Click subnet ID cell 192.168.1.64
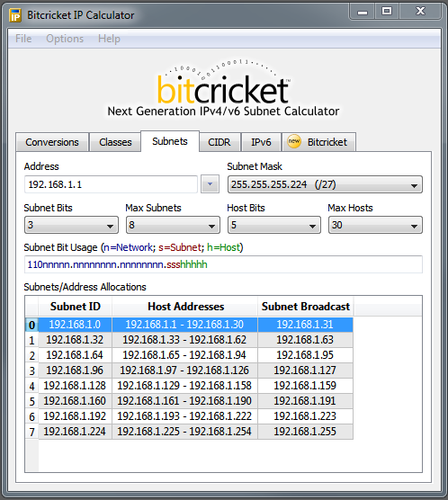The width and height of the screenshot is (448, 500). 75,355
